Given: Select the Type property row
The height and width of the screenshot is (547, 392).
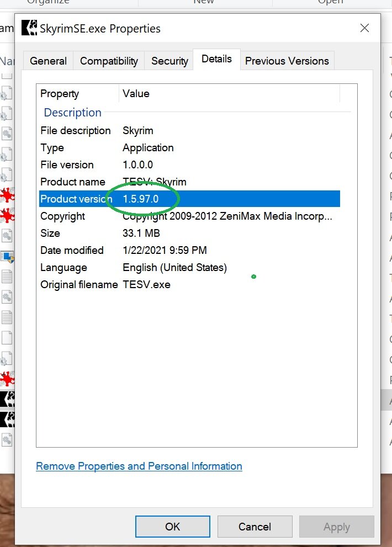Looking at the screenshot, I should (x=189, y=147).
